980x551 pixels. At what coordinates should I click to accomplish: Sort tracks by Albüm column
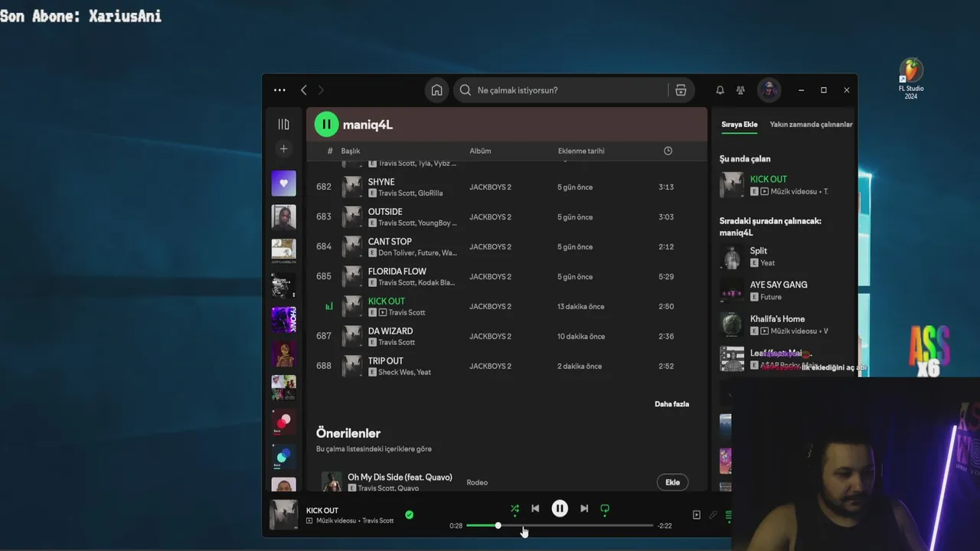coord(480,151)
